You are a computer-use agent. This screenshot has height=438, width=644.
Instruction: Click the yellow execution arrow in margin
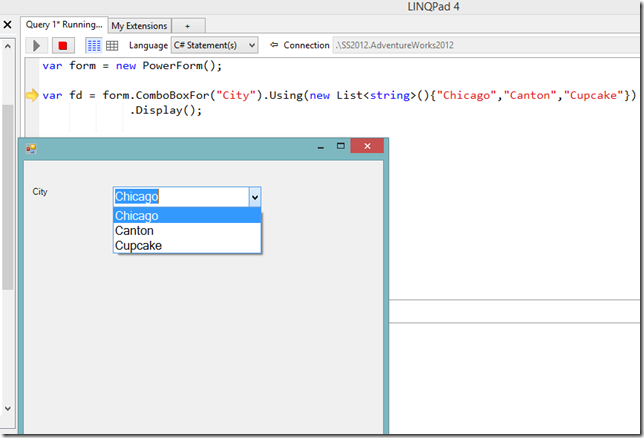(x=32, y=95)
